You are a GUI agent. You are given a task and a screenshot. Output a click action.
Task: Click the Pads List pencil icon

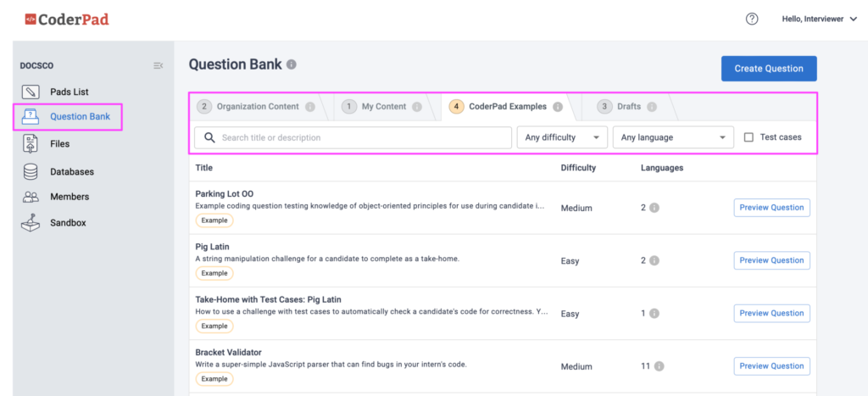click(x=31, y=92)
